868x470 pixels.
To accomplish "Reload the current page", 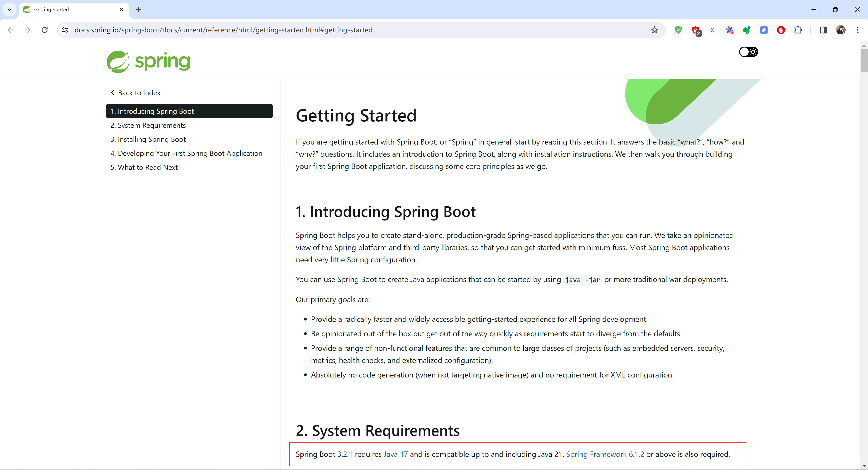I will point(45,30).
